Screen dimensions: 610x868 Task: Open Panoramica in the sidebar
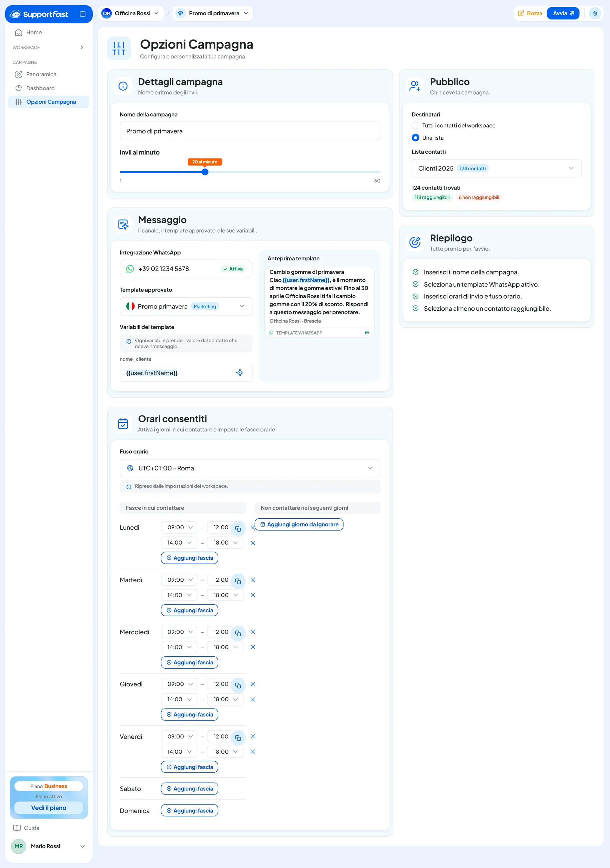click(x=48, y=74)
